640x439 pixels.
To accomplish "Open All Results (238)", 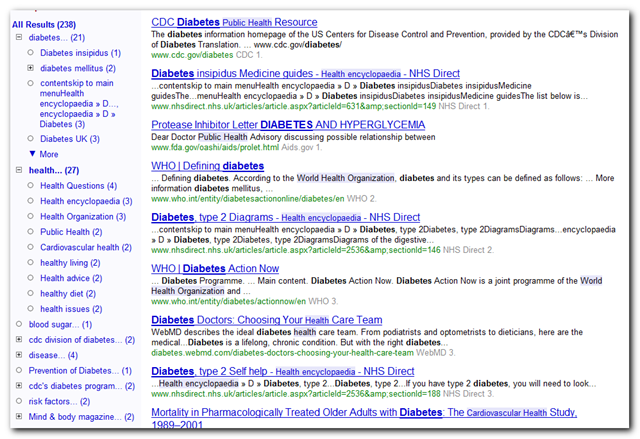I will (44, 24).
